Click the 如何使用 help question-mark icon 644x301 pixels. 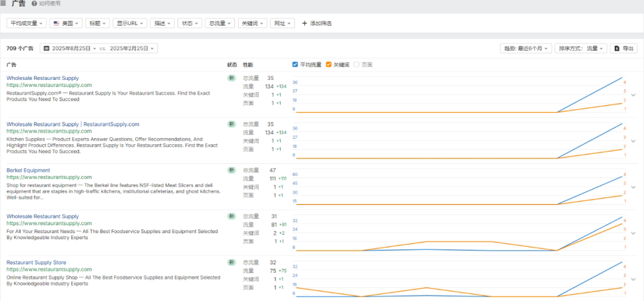(x=35, y=4)
